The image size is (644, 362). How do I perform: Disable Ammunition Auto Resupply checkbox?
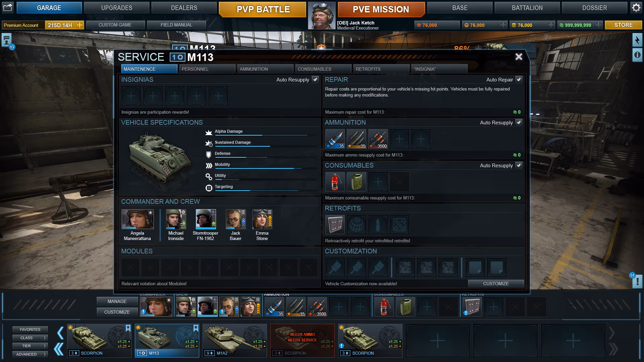(x=519, y=122)
